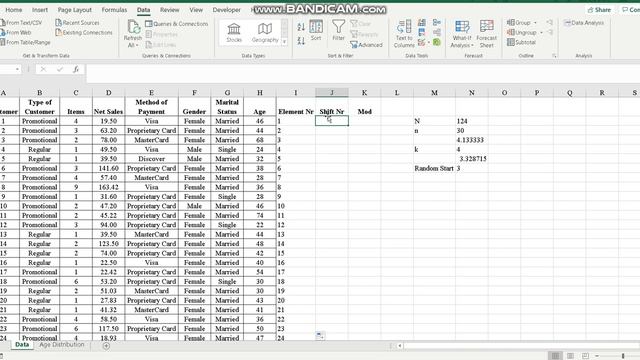Viewport: 640px width, 360px height.
Task: Click the Share button
Action: point(599,10)
